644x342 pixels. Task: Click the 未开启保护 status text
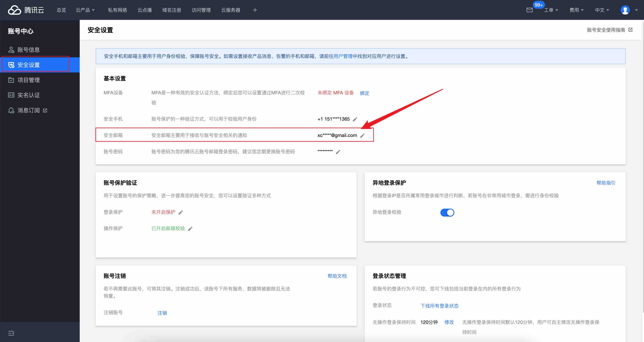click(163, 212)
